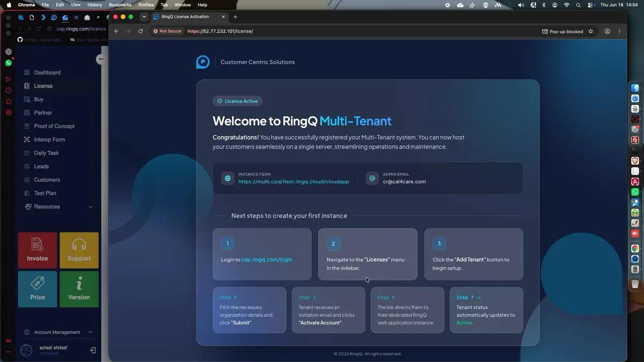The height and width of the screenshot is (362, 644).
Task: Open the Profiles menu in menu bar
Action: coord(146,5)
